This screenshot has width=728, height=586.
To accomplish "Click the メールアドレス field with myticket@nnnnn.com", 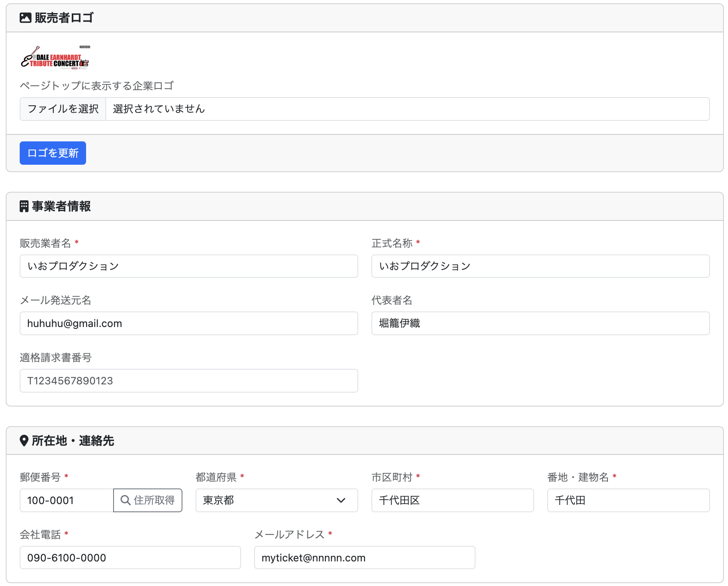I will pyautogui.click(x=365, y=558).
